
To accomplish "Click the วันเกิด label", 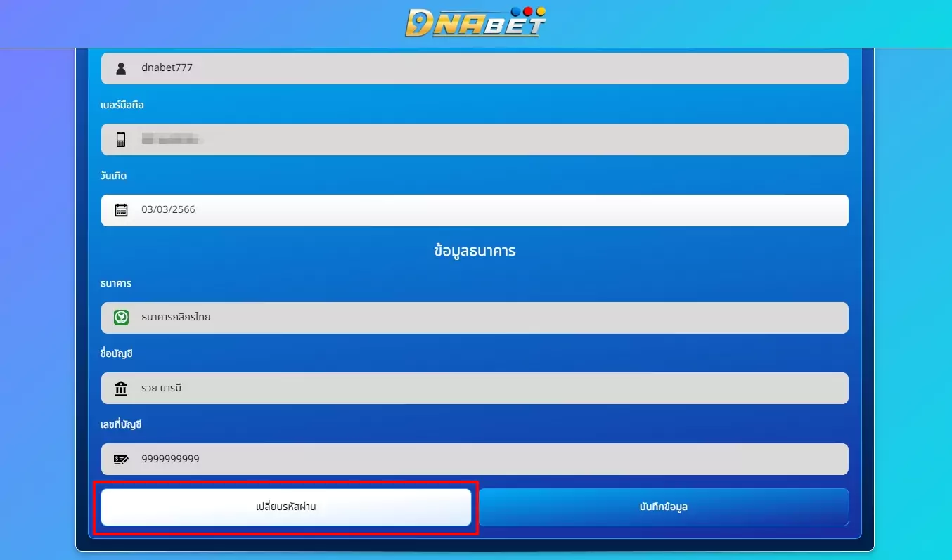I will 114,176.
